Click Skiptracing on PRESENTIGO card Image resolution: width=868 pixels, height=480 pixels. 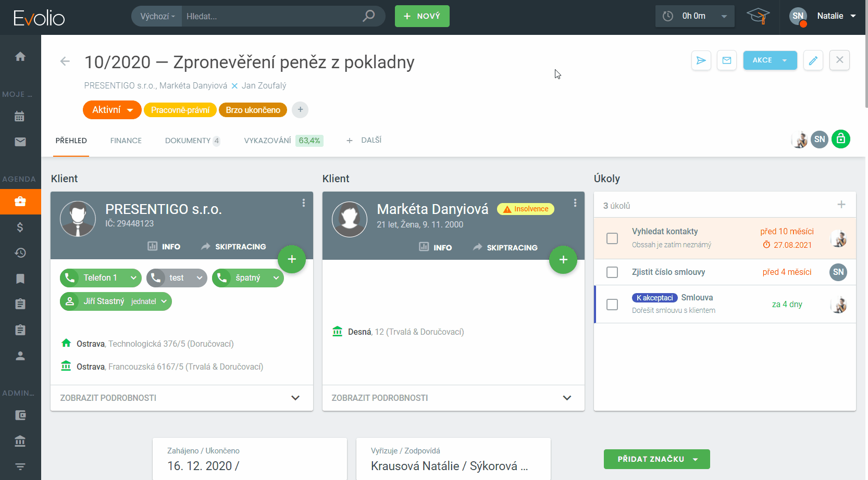[233, 247]
